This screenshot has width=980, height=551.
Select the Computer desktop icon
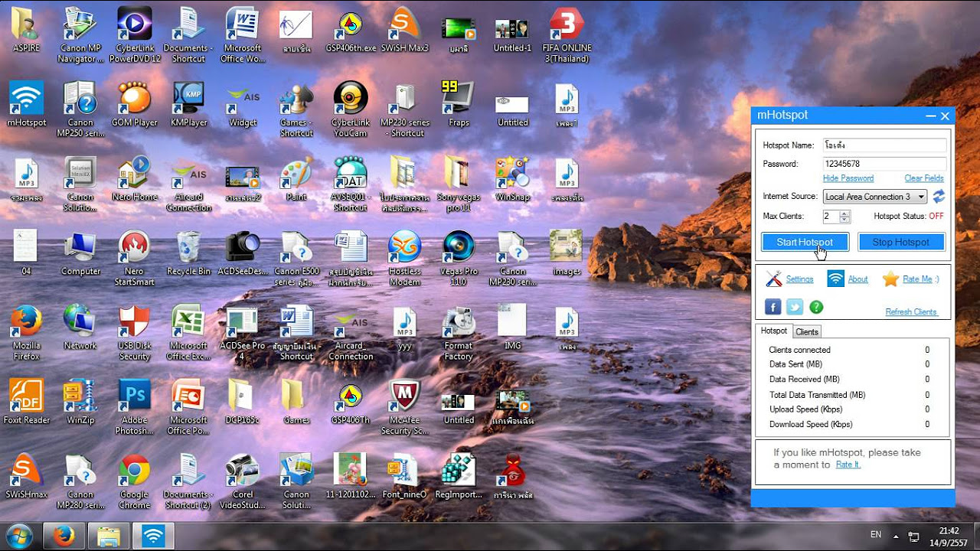[80, 254]
